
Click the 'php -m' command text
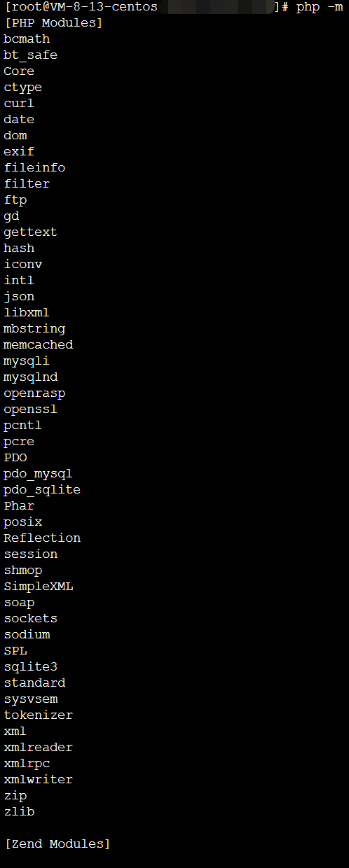(320, 7)
